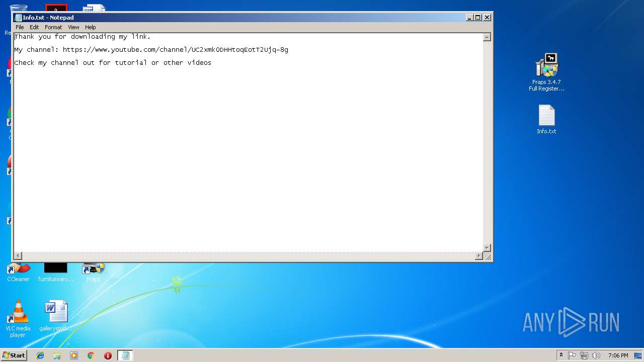This screenshot has width=644, height=362.
Task: Open the network status tray icon
Action: pyautogui.click(x=584, y=355)
